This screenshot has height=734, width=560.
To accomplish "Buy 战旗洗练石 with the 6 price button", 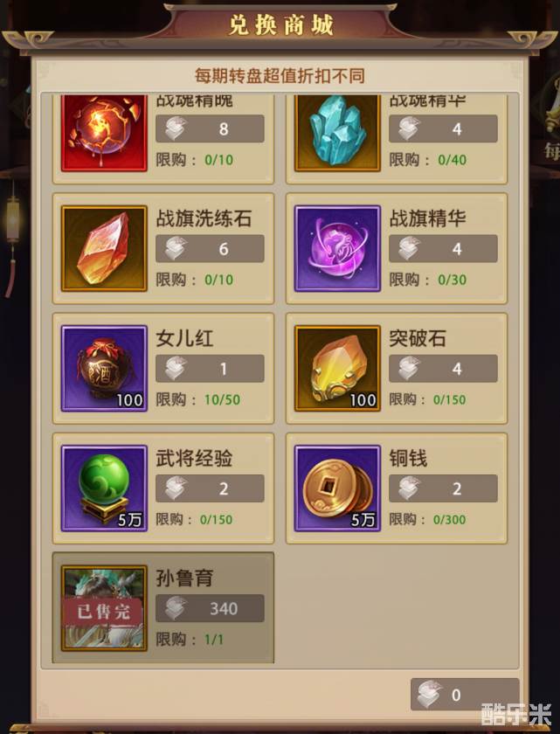I will tap(210, 248).
